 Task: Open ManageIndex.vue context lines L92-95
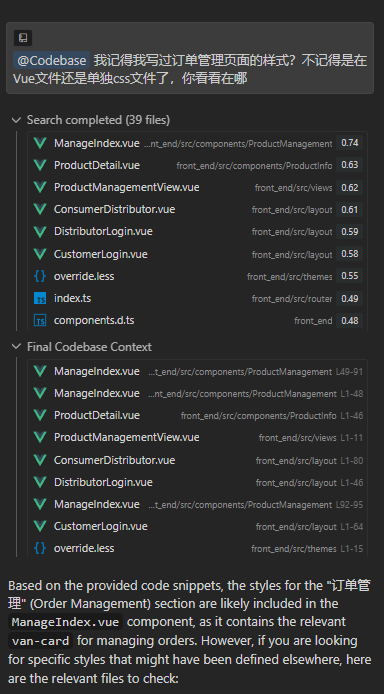click(197, 504)
